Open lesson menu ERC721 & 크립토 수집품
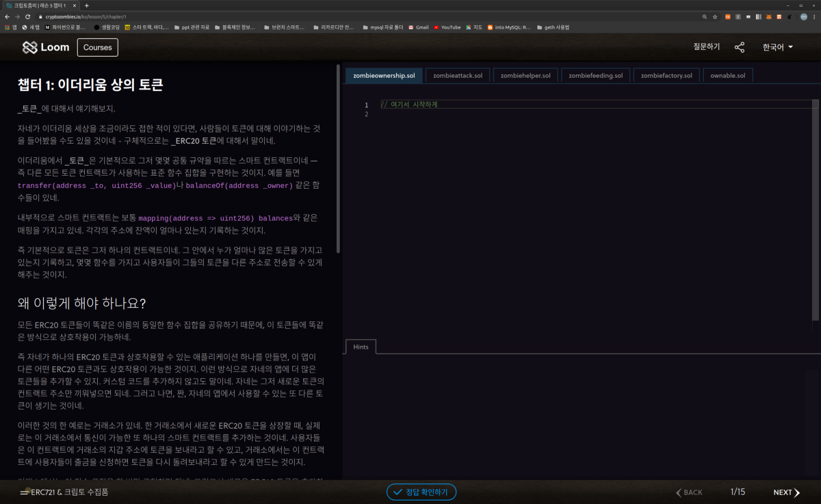Image resolution: width=821 pixels, height=504 pixels. (x=64, y=492)
